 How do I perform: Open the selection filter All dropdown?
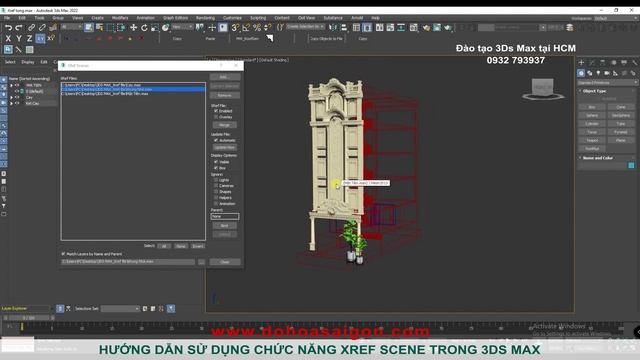pos(71,27)
